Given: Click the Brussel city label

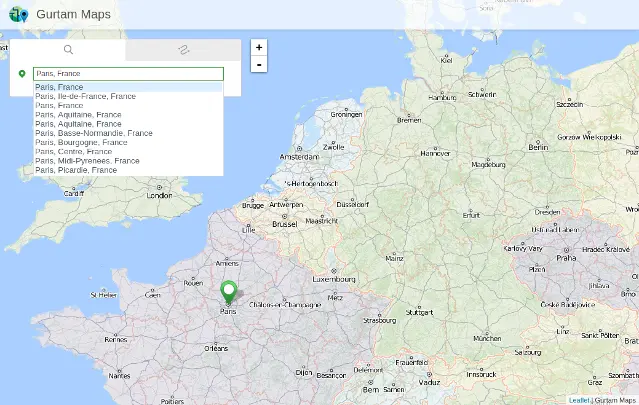Looking at the screenshot, I should [x=285, y=224].
